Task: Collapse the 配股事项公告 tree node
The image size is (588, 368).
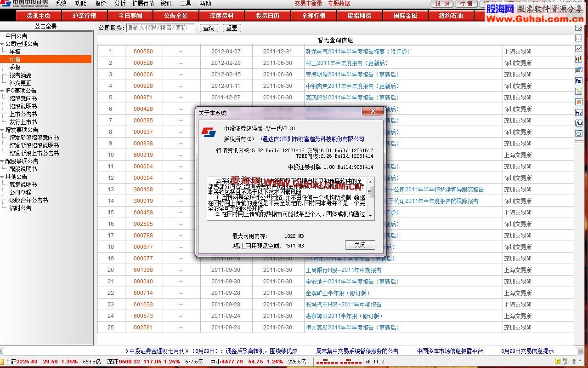Action: click(x=2, y=161)
